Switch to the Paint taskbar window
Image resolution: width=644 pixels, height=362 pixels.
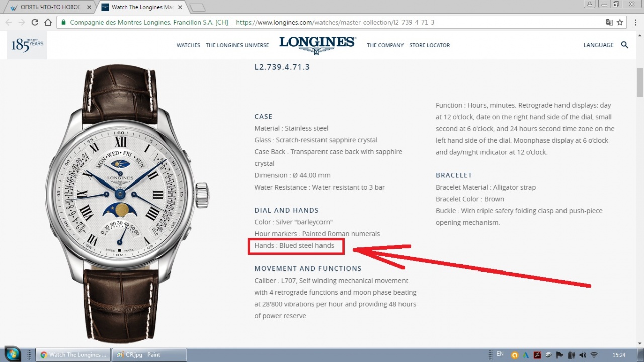(149, 354)
